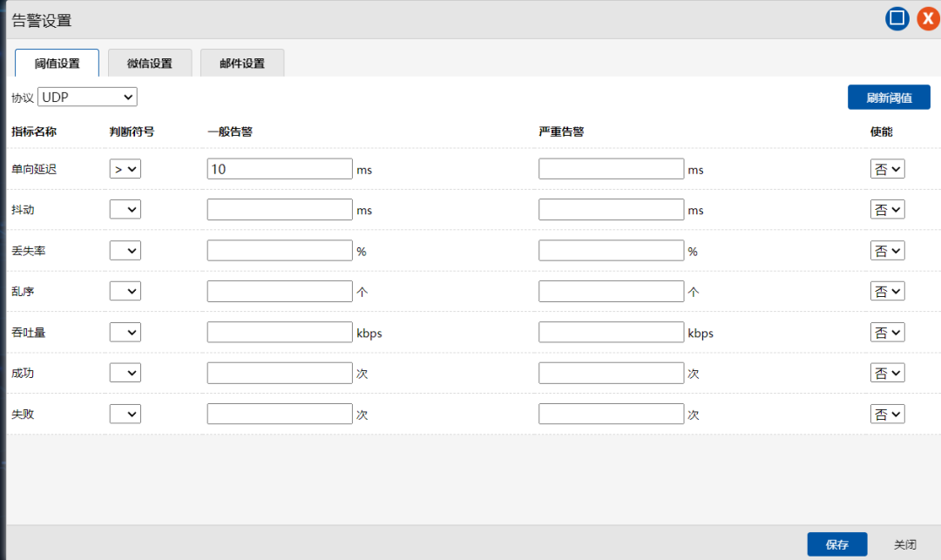941x560 pixels.
Task: Toggle the 吞吐量 使能 selector
Action: click(x=887, y=333)
